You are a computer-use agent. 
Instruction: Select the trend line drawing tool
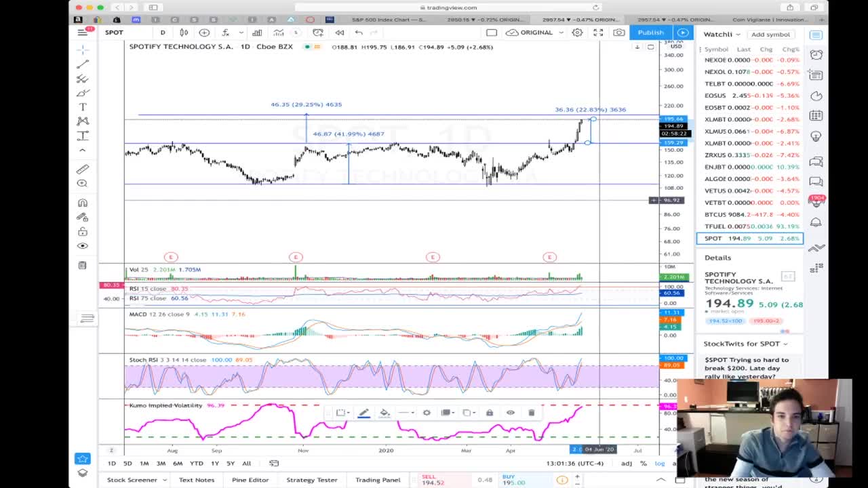point(83,64)
